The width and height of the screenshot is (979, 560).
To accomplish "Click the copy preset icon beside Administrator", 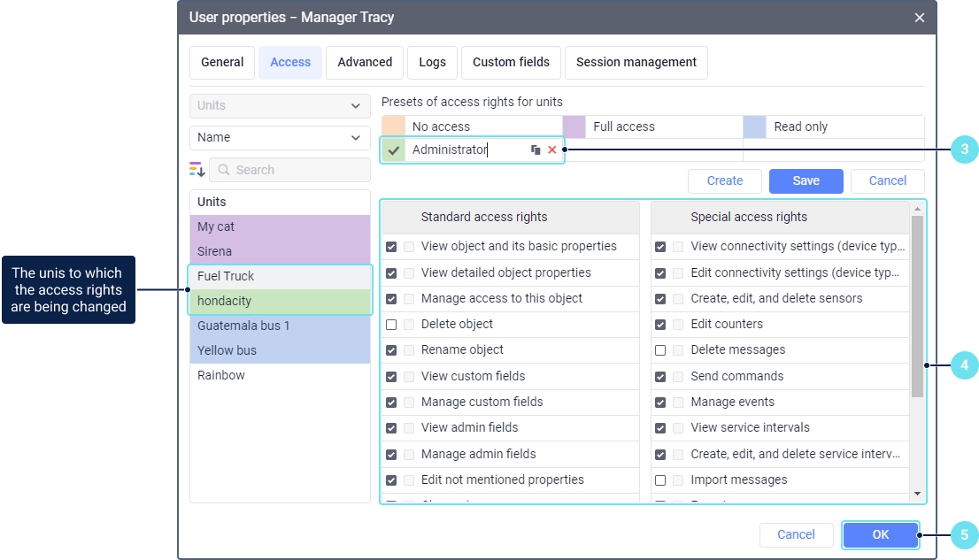I will click(x=536, y=150).
